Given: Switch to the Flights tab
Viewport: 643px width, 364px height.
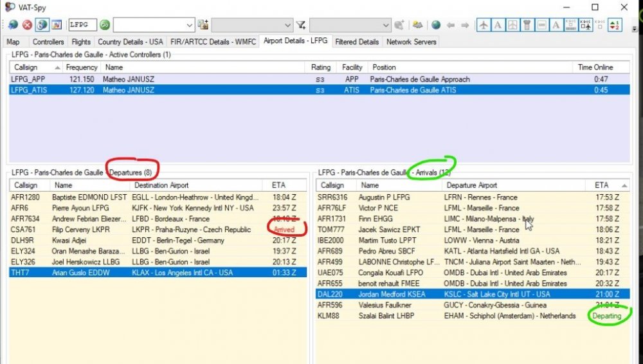Looking at the screenshot, I should click(x=81, y=42).
